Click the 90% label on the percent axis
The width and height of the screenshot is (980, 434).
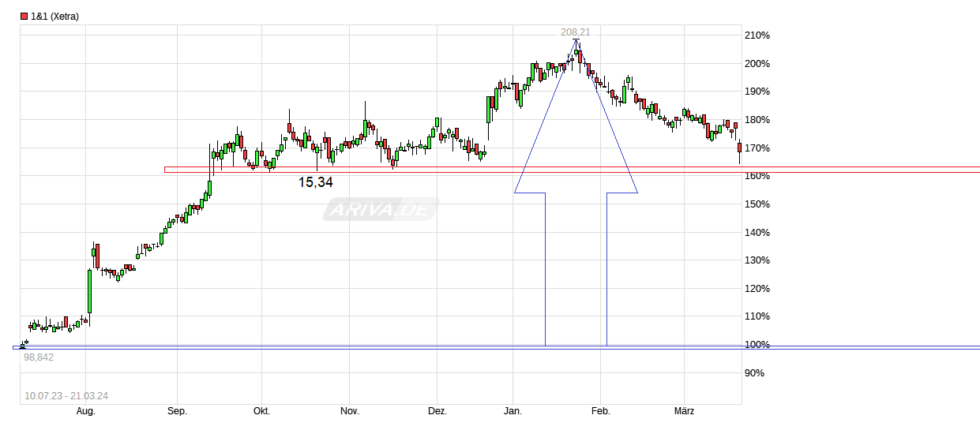(x=755, y=372)
